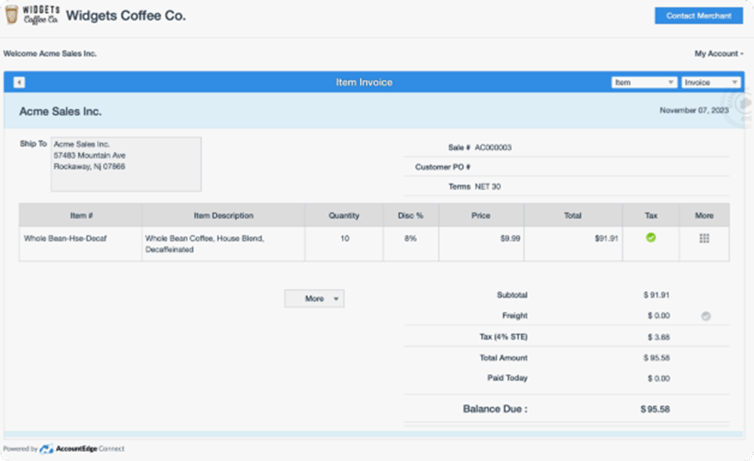Open the Invoice dropdown selector

point(710,82)
